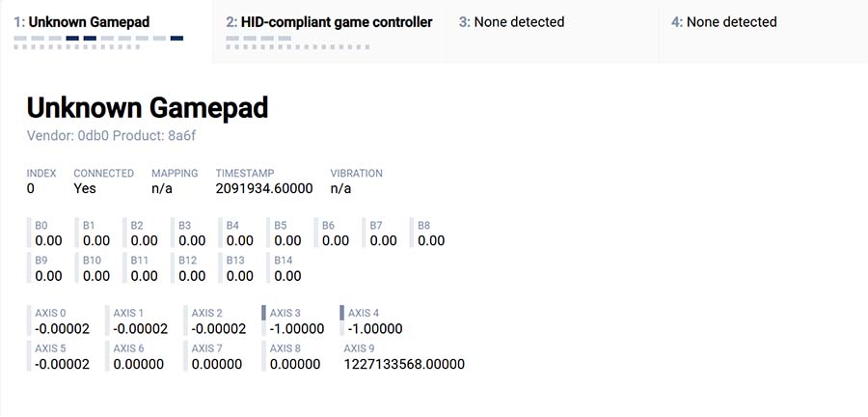The image size is (868, 417).
Task: Click the B9 button value
Action: [x=48, y=276]
